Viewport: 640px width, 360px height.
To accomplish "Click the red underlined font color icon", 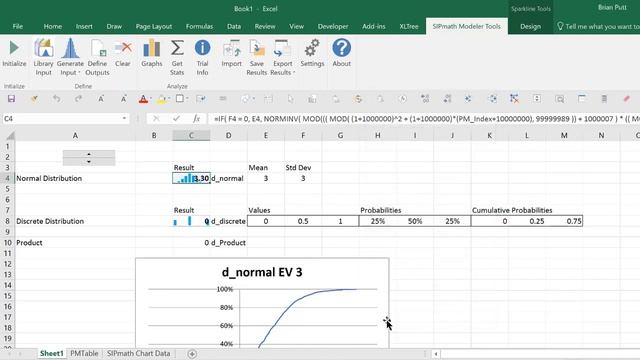I will pyautogui.click(x=143, y=99).
